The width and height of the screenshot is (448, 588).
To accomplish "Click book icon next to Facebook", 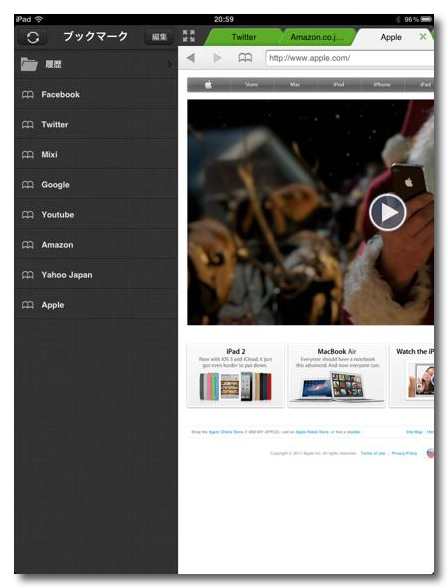I will tap(28, 94).
